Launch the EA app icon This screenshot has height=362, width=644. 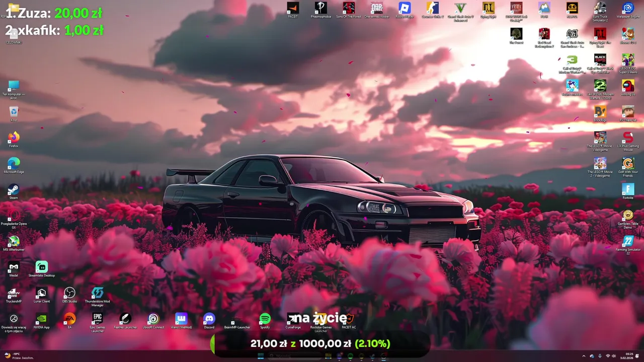69,322
